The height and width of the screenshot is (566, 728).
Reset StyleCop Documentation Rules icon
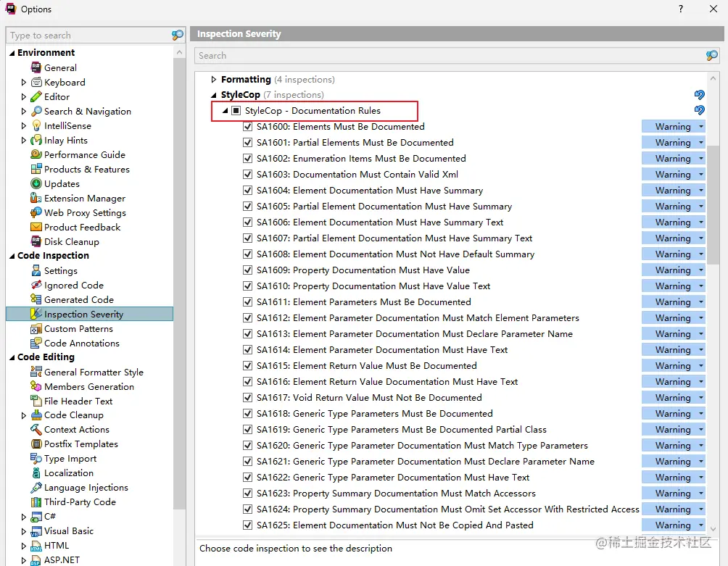[x=699, y=110]
